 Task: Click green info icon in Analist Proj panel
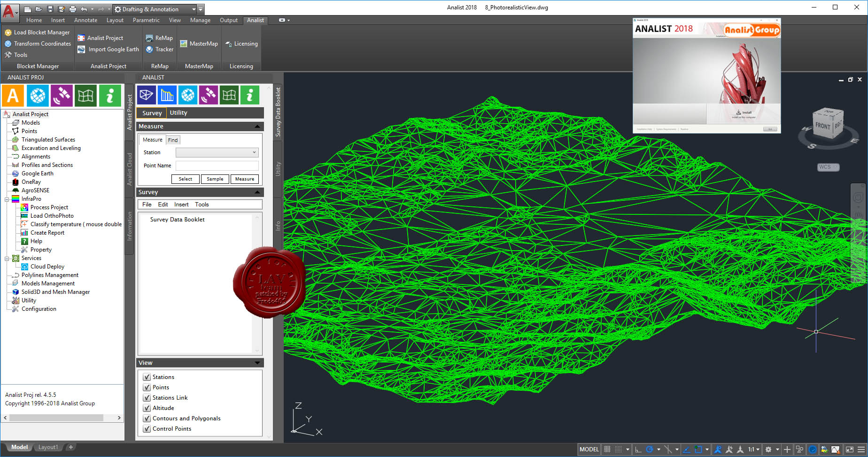(x=110, y=96)
